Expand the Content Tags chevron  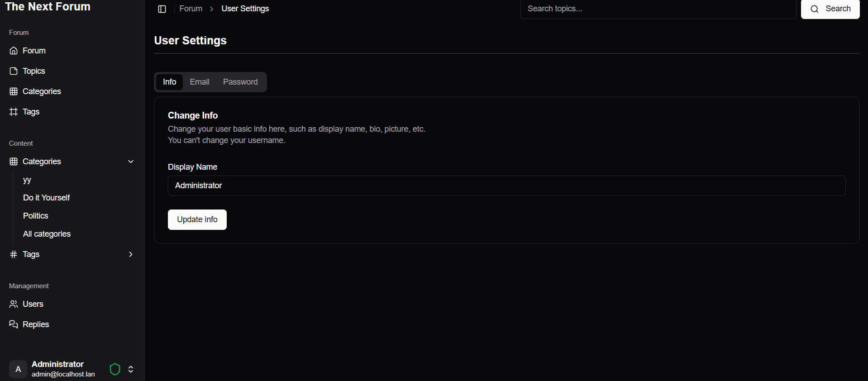click(x=131, y=254)
